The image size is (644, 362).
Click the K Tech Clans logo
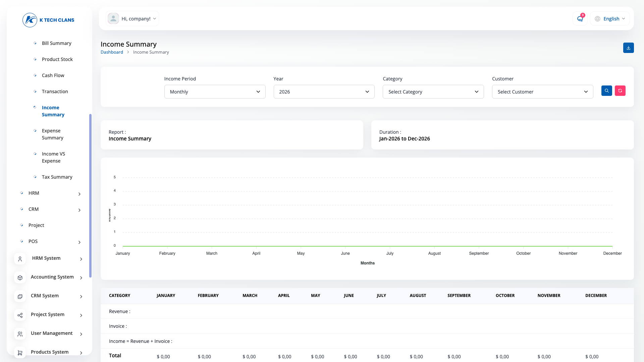pyautogui.click(x=48, y=20)
